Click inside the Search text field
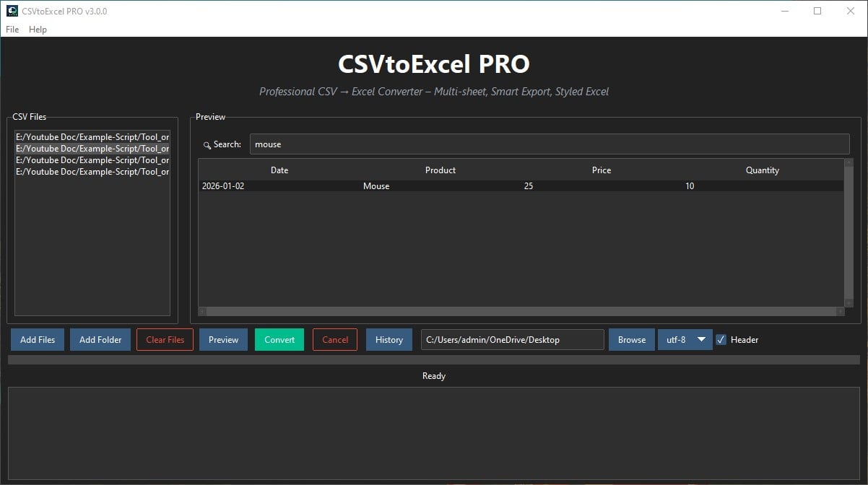The width and height of the screenshot is (868, 485). tap(505, 144)
